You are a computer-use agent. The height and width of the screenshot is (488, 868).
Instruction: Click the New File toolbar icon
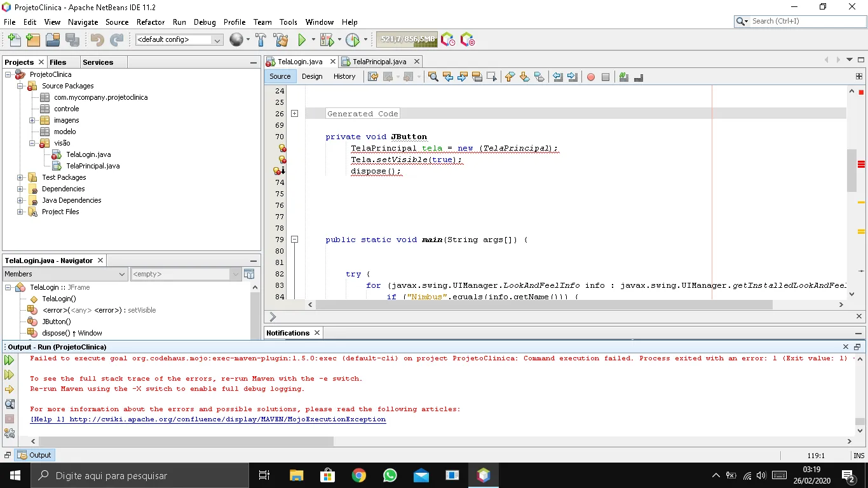tap(14, 40)
